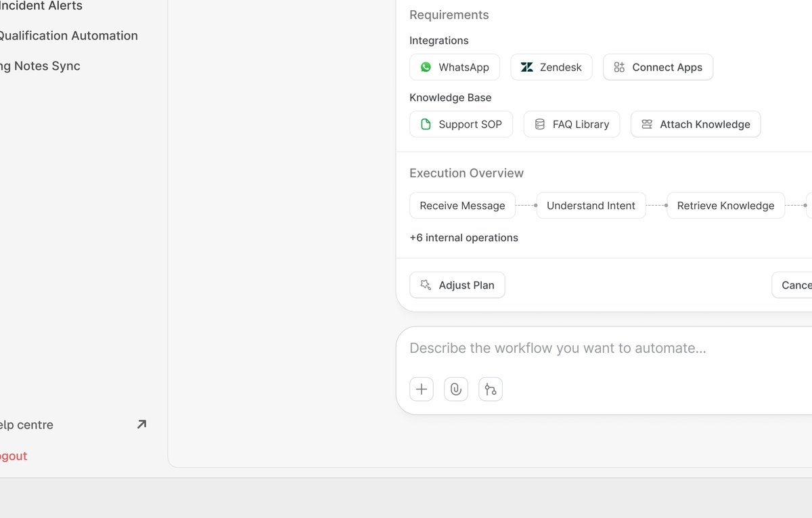Open the Zendesk integration chip

click(551, 67)
